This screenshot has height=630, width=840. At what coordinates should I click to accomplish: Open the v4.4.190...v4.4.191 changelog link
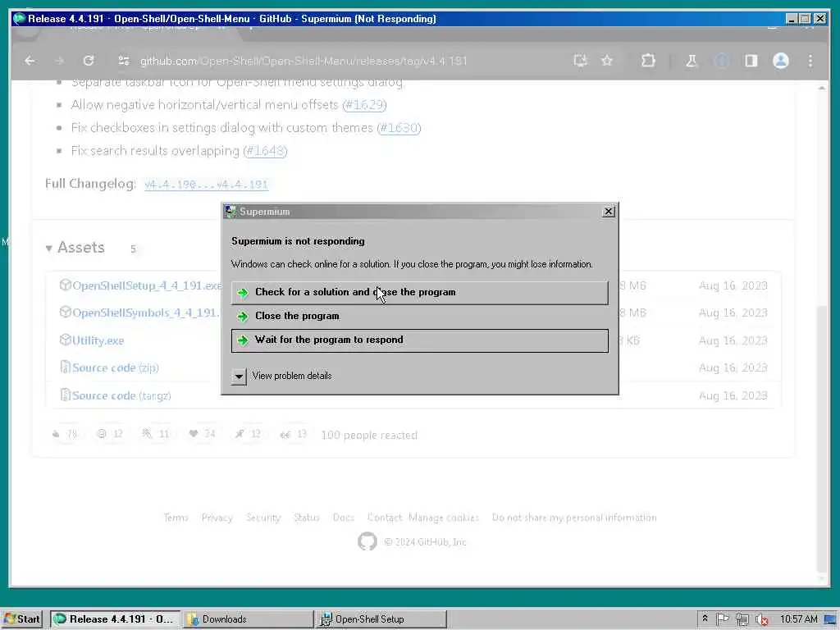pyautogui.click(x=206, y=185)
